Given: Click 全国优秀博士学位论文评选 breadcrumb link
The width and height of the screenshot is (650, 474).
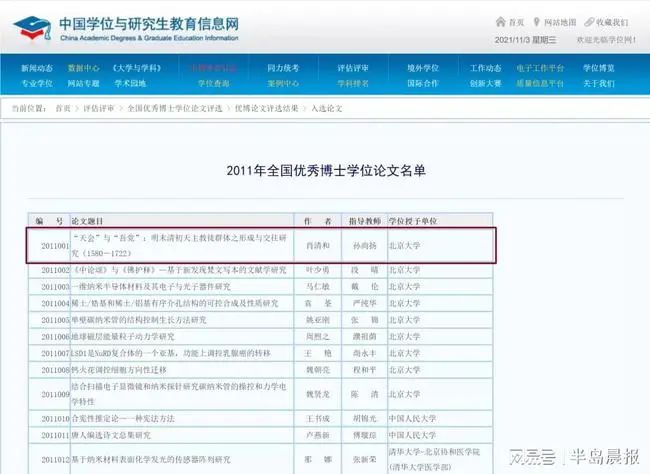Looking at the screenshot, I should tap(175, 109).
